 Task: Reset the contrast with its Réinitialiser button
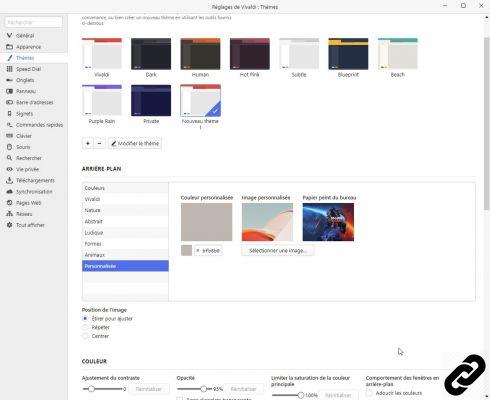point(149,389)
